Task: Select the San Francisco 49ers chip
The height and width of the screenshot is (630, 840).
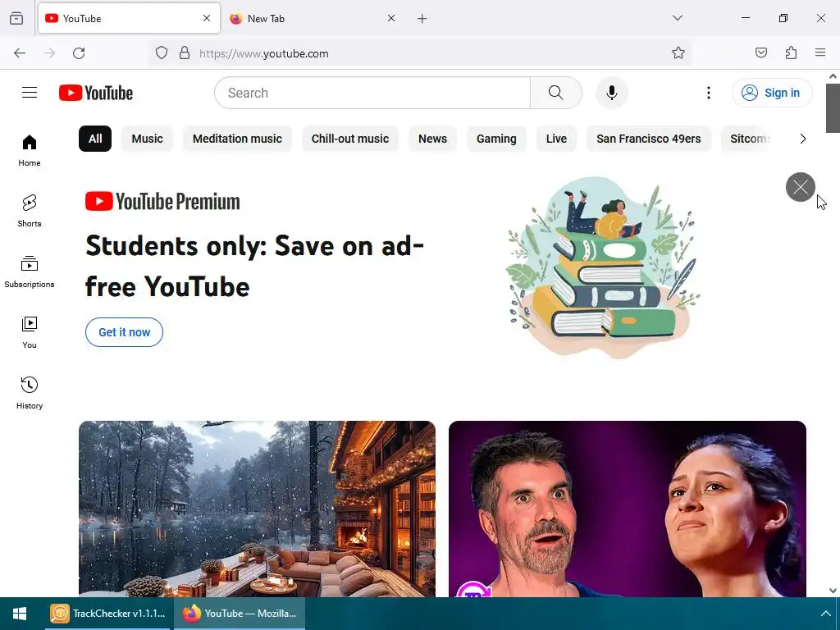Action: pos(649,139)
